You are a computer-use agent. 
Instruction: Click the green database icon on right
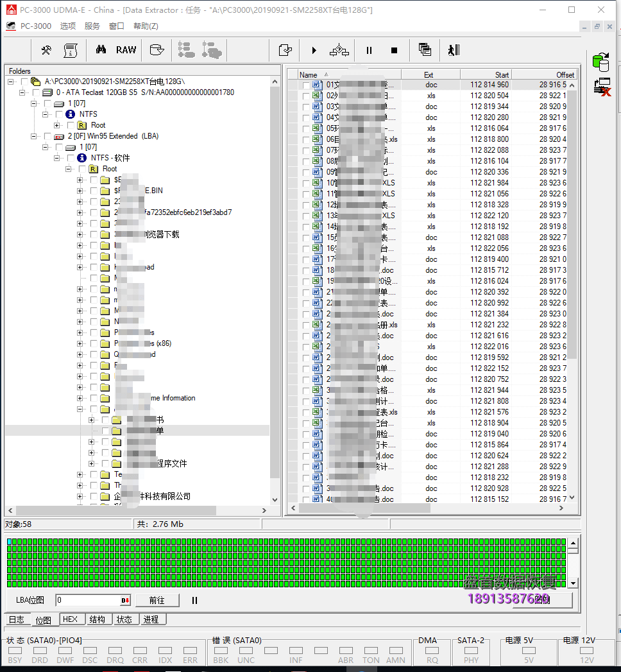601,62
